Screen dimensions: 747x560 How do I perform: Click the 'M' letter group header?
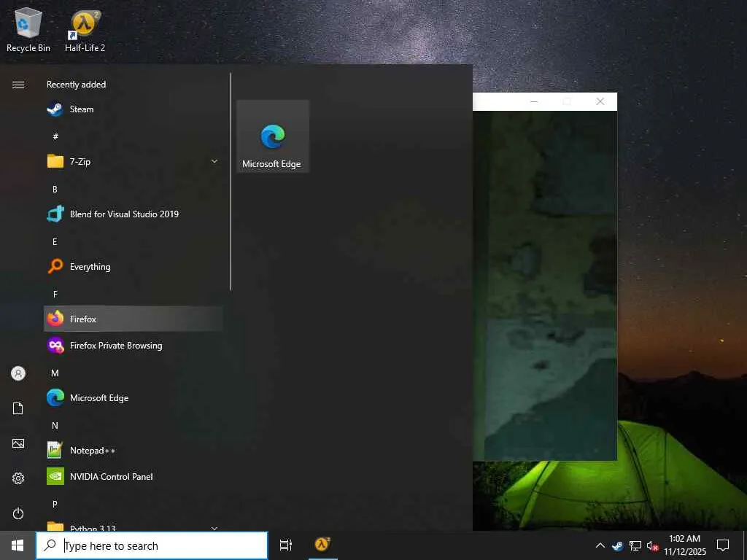point(55,373)
